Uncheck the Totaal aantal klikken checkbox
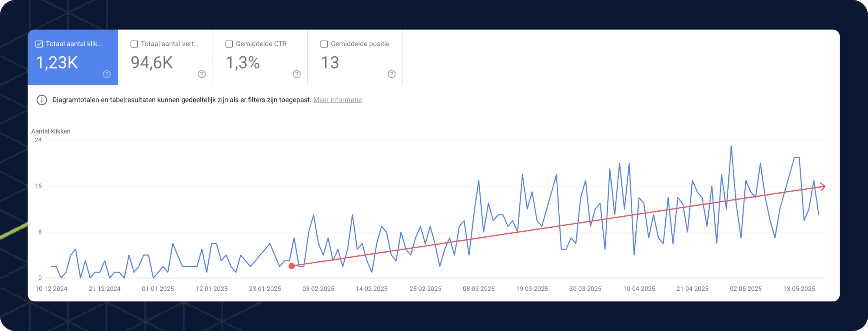The height and width of the screenshot is (331, 868). tap(39, 44)
